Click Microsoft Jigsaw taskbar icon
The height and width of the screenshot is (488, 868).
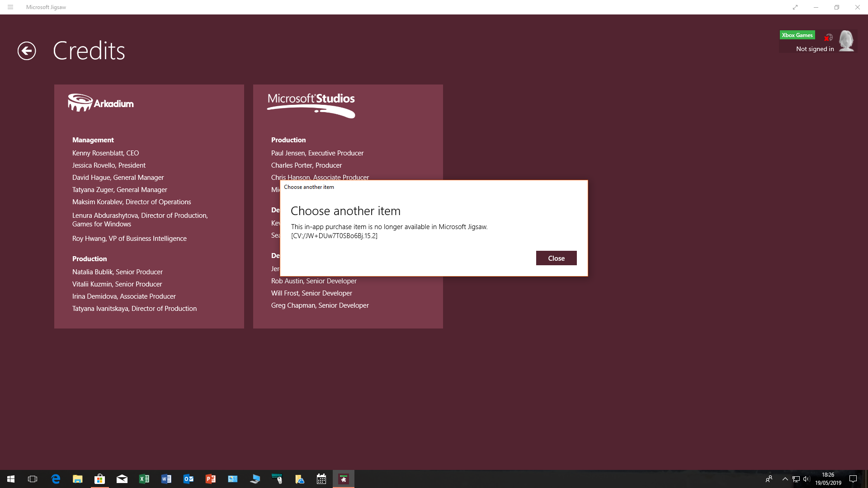344,479
